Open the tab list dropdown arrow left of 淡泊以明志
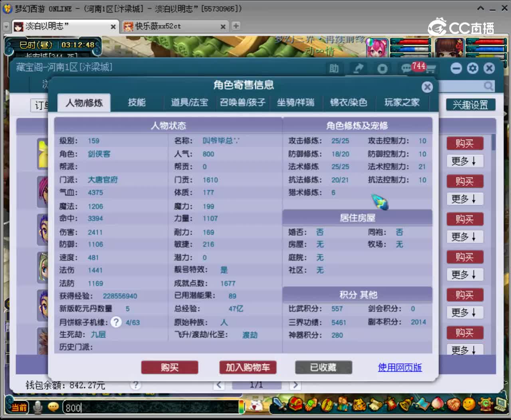Image resolution: width=511 pixels, height=420 pixels. pyautogui.click(x=6, y=26)
